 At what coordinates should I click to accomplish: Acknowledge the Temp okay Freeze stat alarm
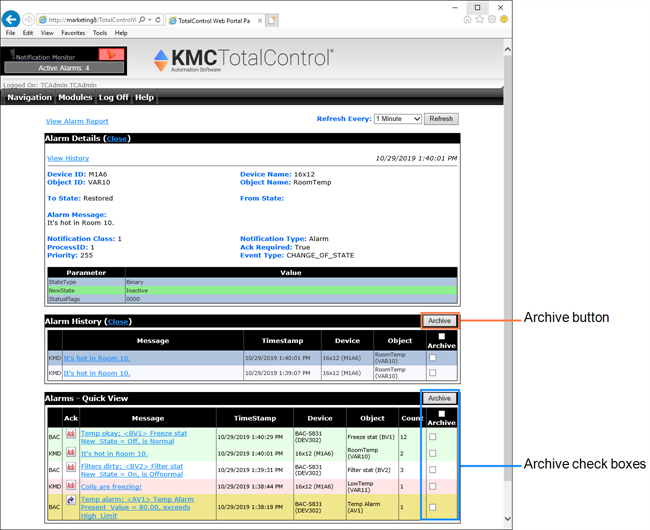point(70,434)
